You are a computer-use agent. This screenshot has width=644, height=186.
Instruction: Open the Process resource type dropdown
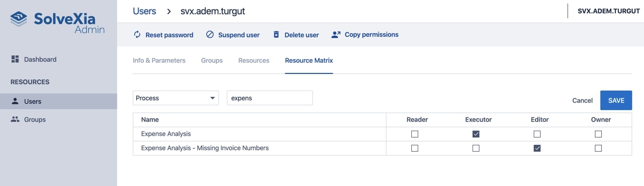pyautogui.click(x=176, y=98)
